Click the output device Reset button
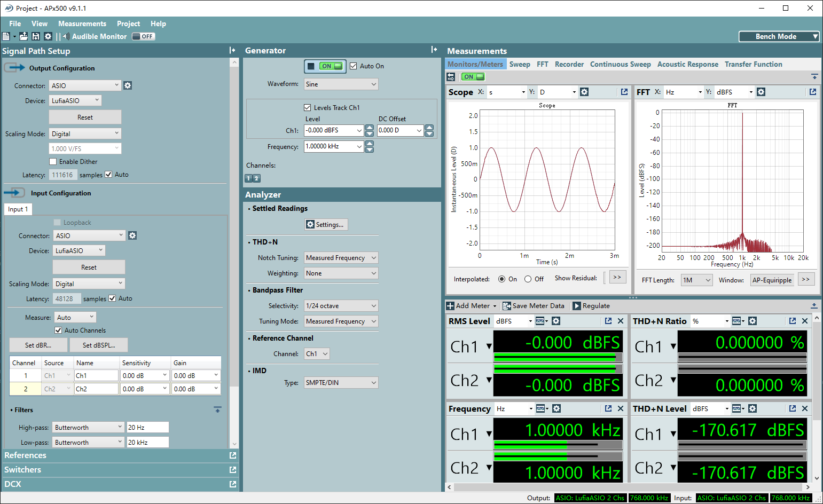 point(85,117)
